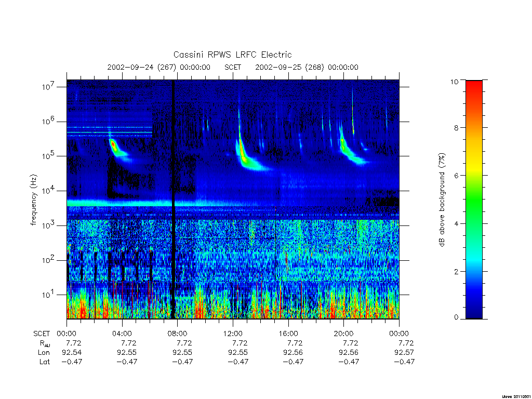This screenshot has width=532, height=399.
Task: Click the 10^1 frequency tick label
Action: (x=48, y=294)
